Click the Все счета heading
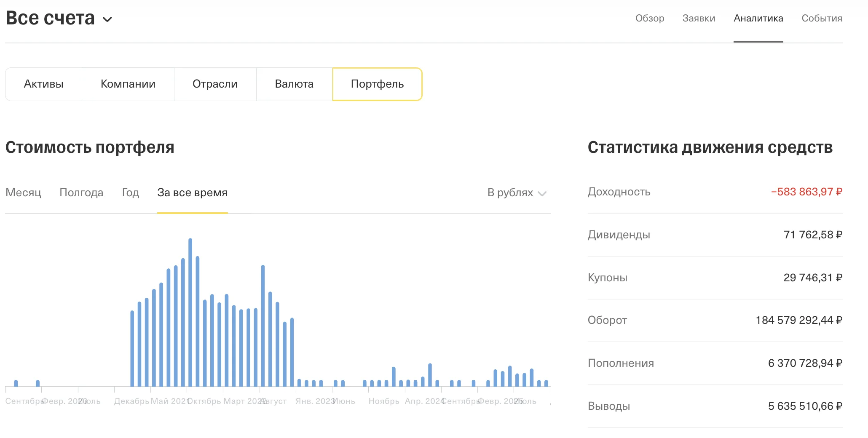The image size is (868, 438). coord(50,18)
